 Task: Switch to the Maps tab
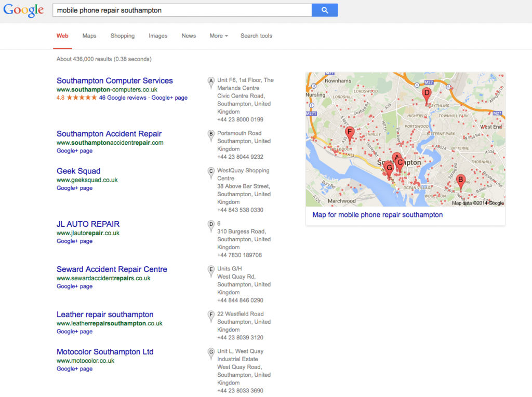coord(89,36)
